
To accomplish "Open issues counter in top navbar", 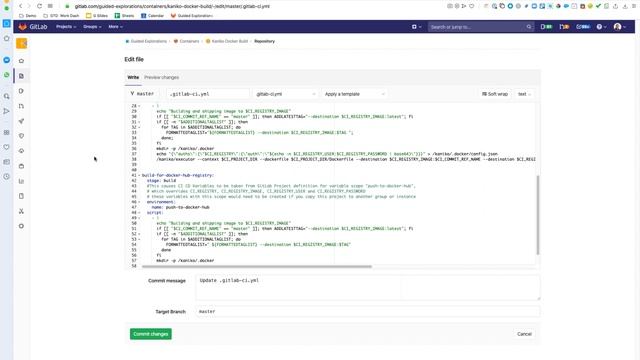I will (x=546, y=27).
